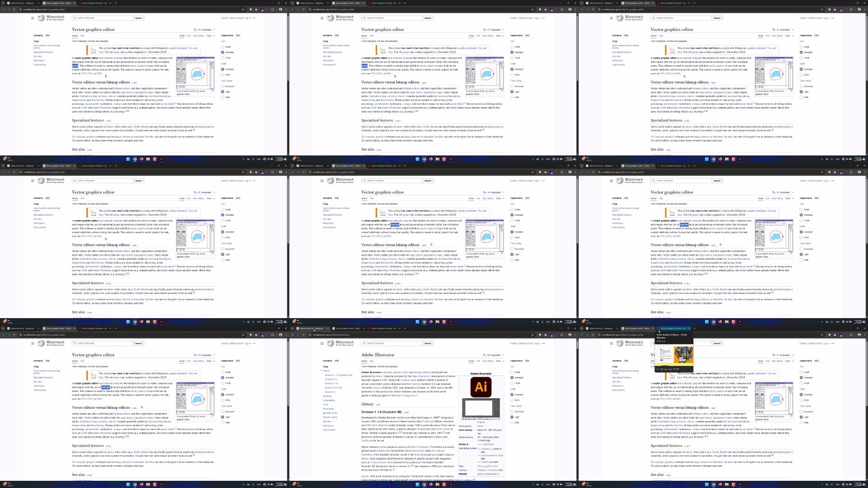Click Log in on the Illustrator article
The height and width of the screenshot is (488, 868).
point(537,343)
